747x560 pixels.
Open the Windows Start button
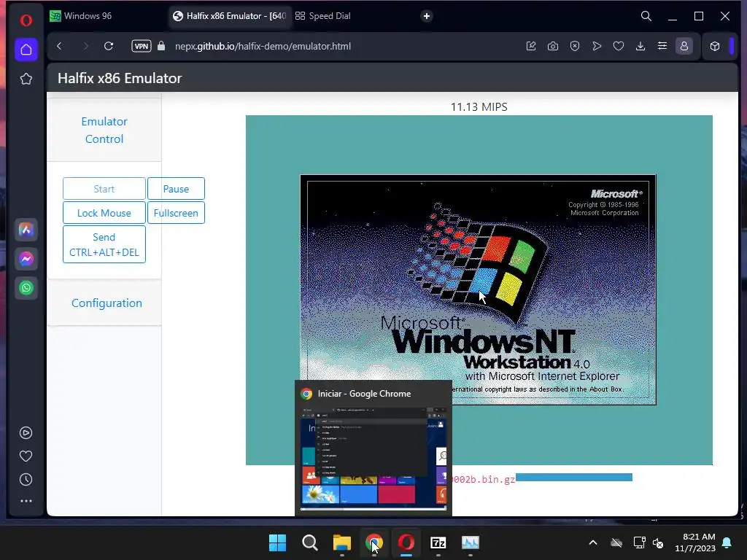277,542
